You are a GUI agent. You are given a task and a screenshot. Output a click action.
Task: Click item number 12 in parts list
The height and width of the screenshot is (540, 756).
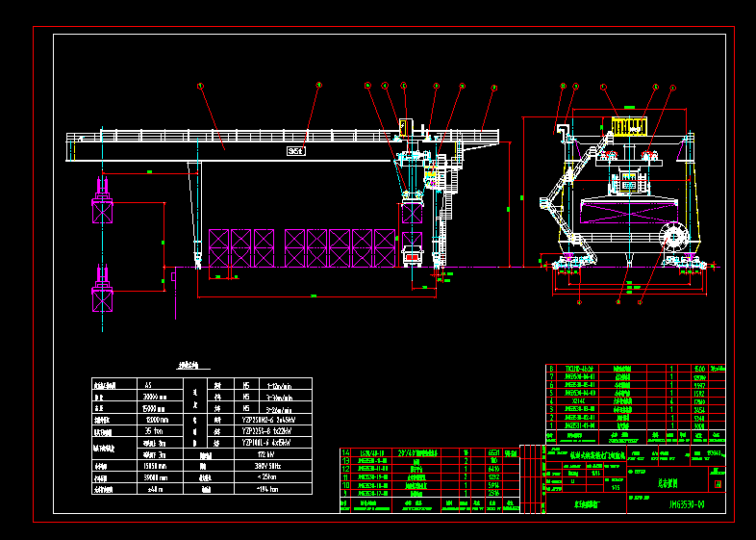click(x=345, y=469)
